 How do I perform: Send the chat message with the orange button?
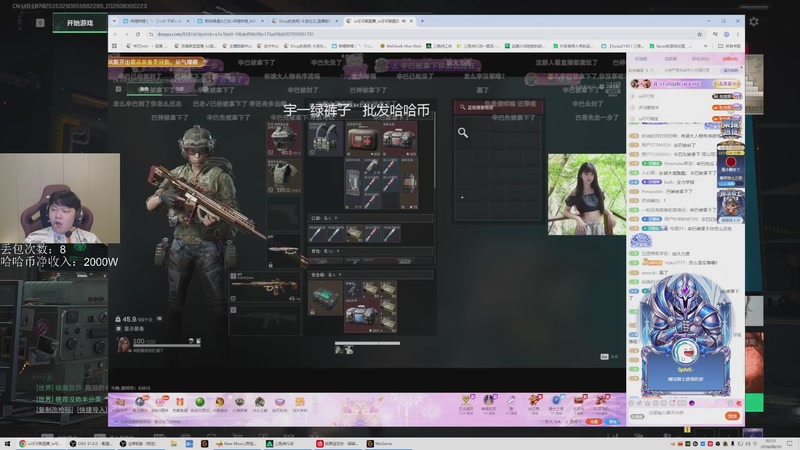point(732,416)
